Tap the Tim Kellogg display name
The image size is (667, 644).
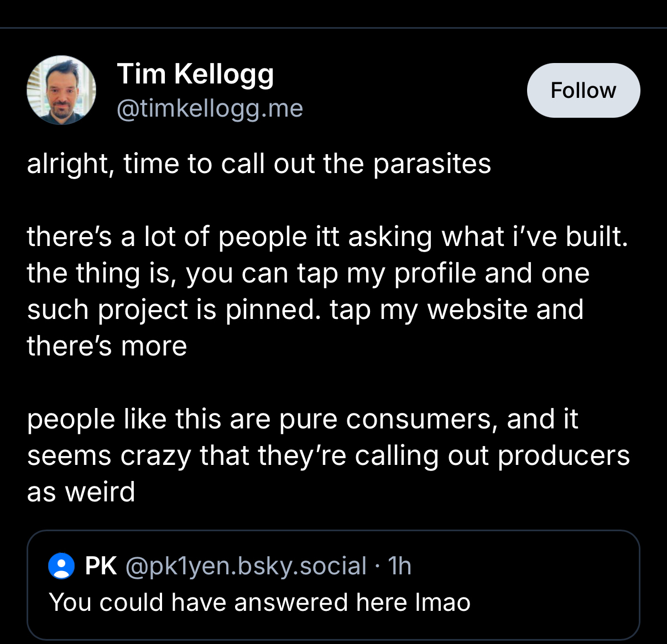[x=195, y=74]
